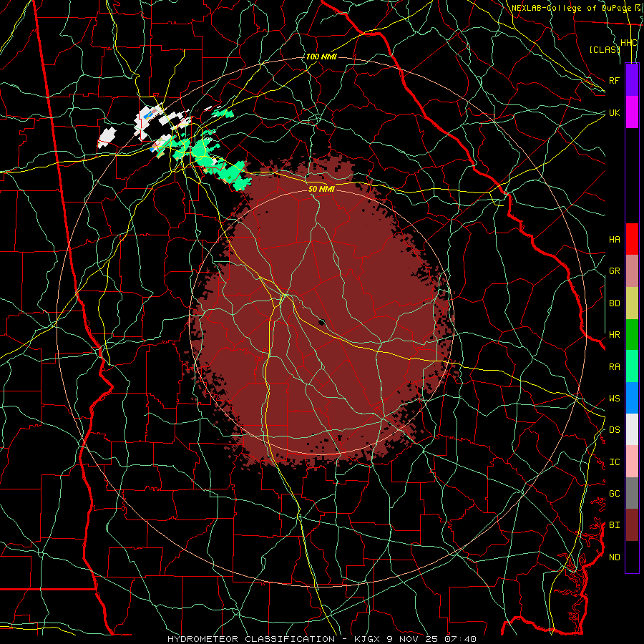Viewport: 644px width, 644px height.
Task: Click the RF legend label
Action: click(x=615, y=80)
